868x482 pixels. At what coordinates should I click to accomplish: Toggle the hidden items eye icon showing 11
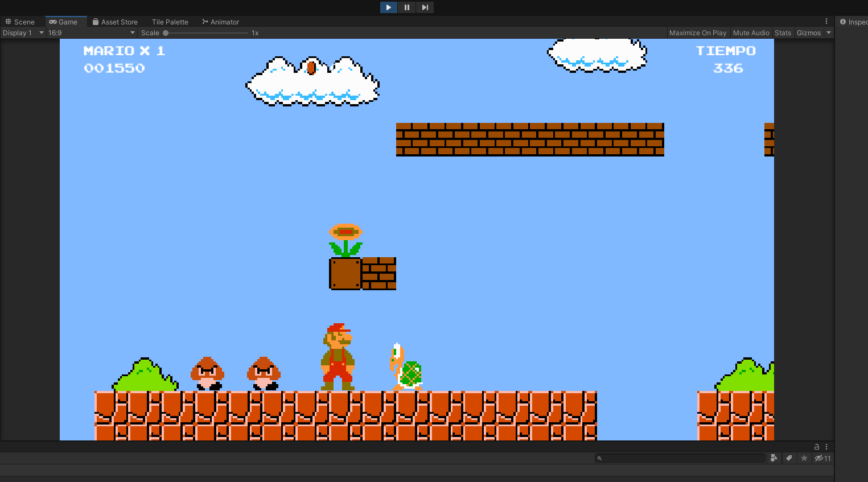click(822, 458)
